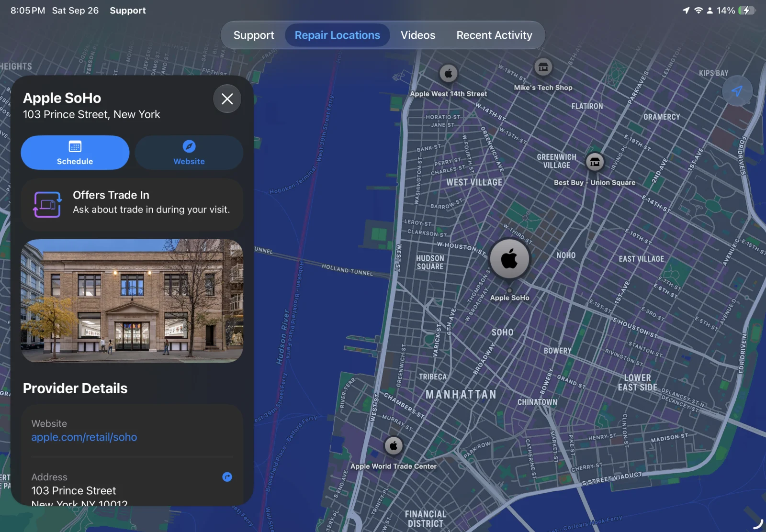Tap the Hudson River label on map

[283, 337]
